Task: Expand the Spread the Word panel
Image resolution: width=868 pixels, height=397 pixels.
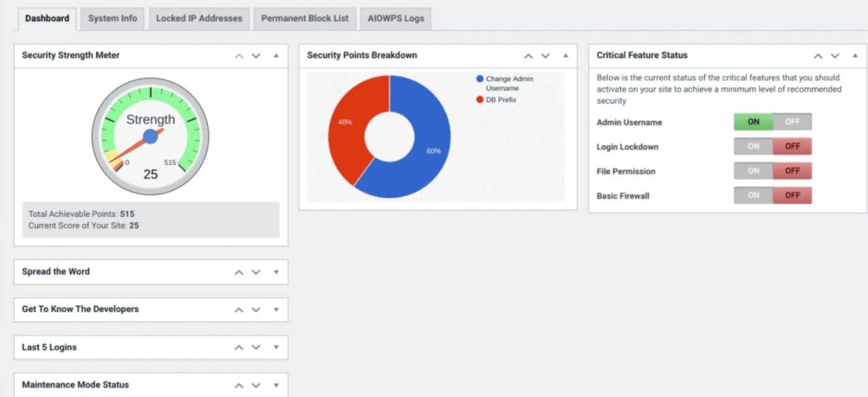Action: 276,272
